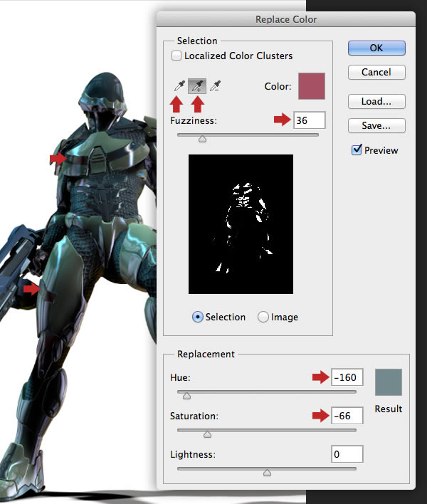Click the Hue slider handle
This screenshot has width=427, height=504.
point(186,395)
